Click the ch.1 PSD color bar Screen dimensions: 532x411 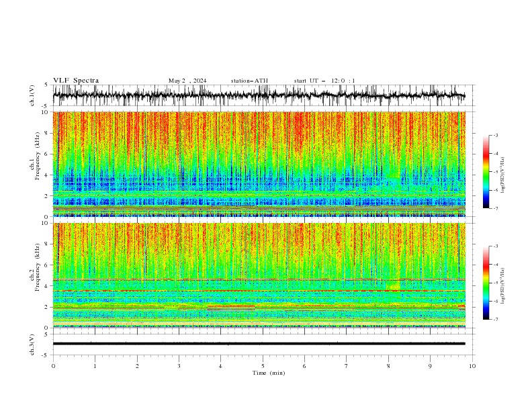point(486,172)
